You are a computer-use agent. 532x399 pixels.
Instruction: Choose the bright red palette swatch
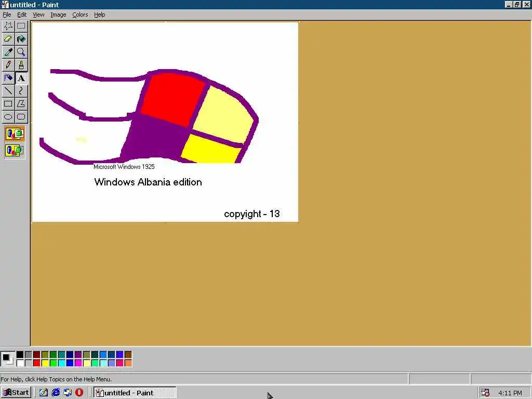click(x=37, y=363)
